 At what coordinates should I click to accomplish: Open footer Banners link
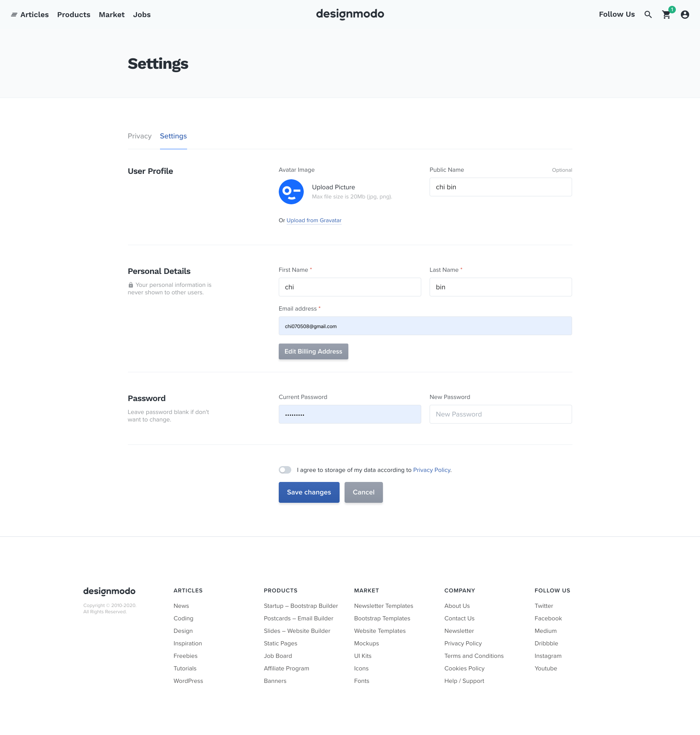(275, 681)
